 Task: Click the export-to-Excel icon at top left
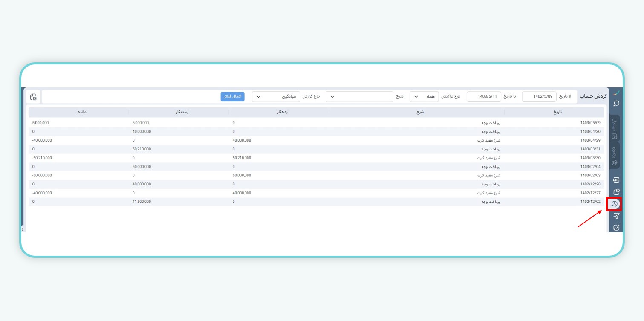tap(33, 96)
